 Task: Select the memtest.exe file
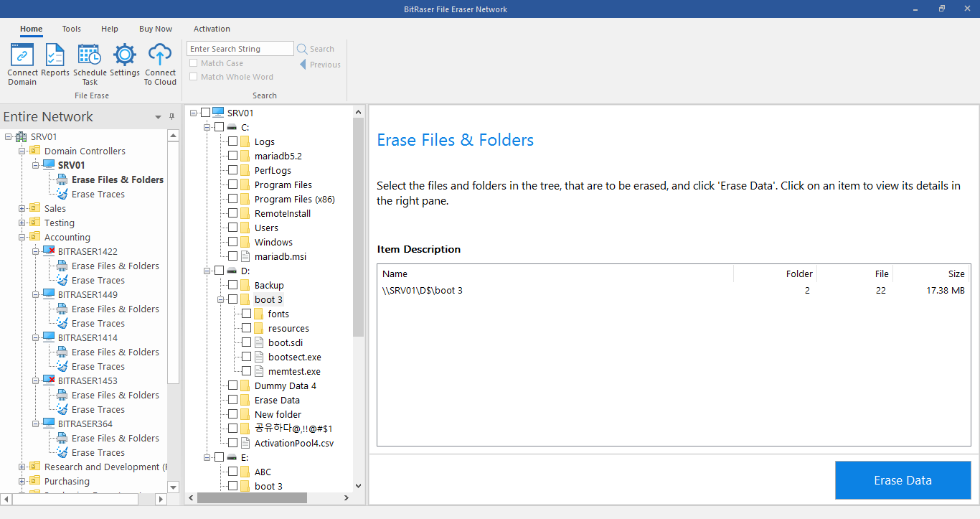tap(294, 371)
